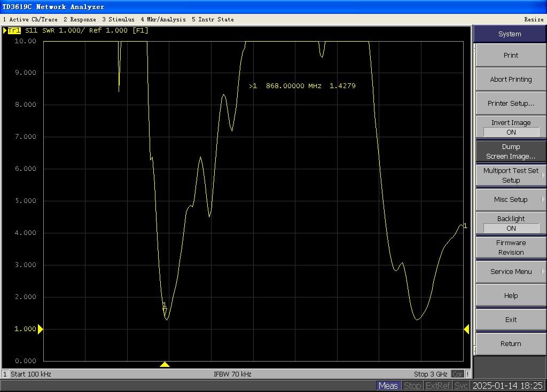
Task: Click the Svc status indicator
Action: [x=460, y=385]
